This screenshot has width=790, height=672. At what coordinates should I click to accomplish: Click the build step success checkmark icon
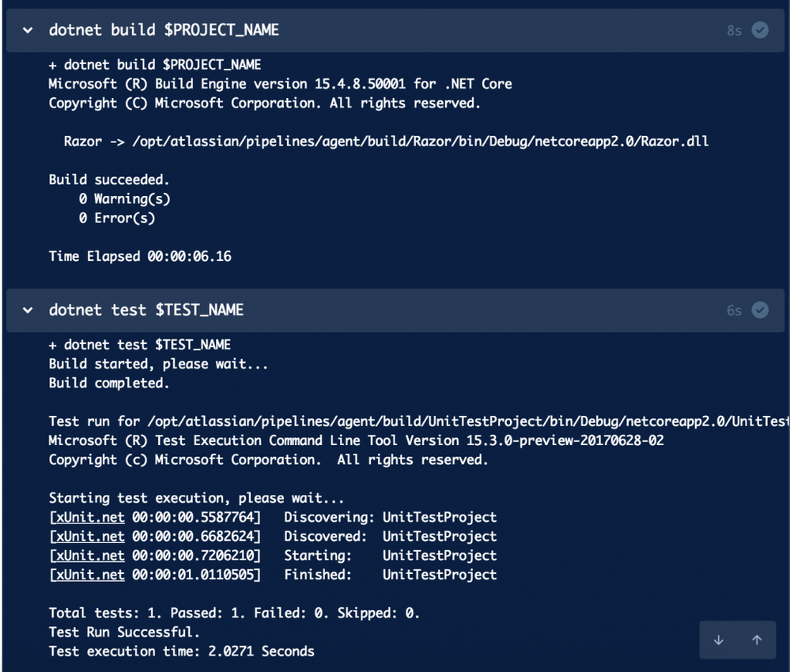coord(760,30)
